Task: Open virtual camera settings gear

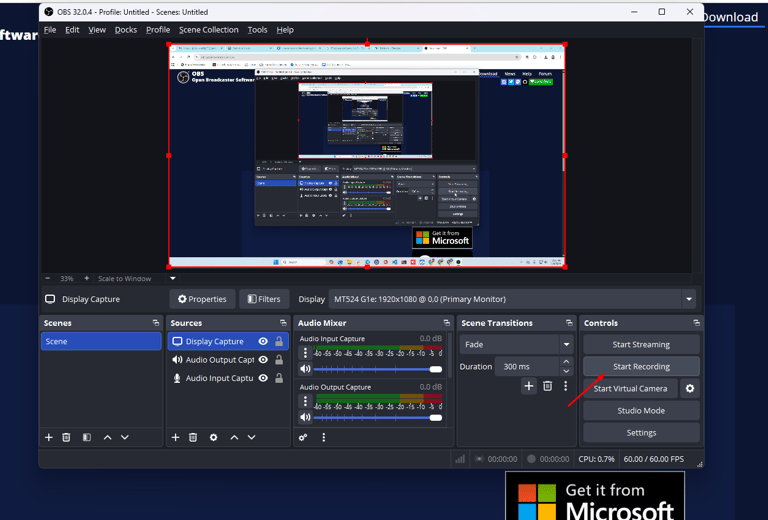Action: pos(689,388)
